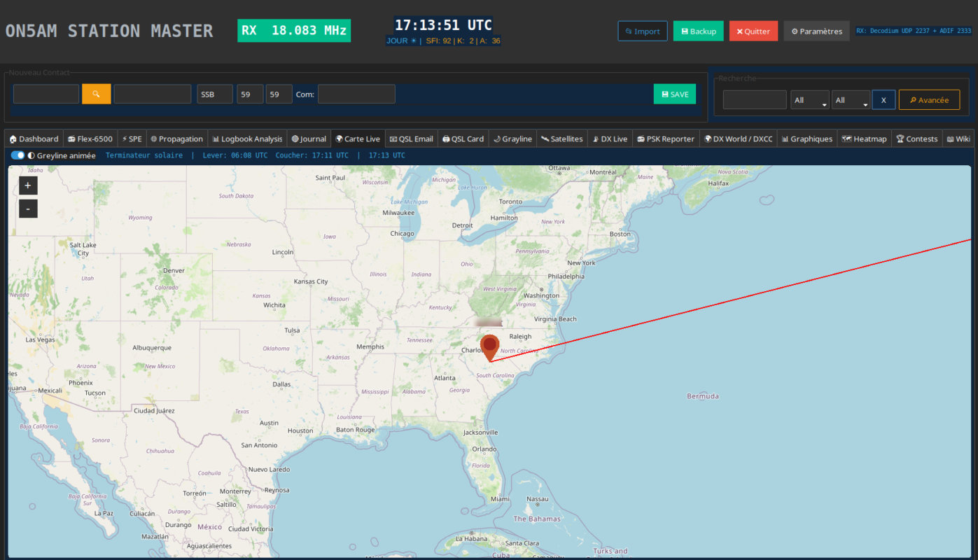Open the All dropdown next to the search field

pos(810,100)
